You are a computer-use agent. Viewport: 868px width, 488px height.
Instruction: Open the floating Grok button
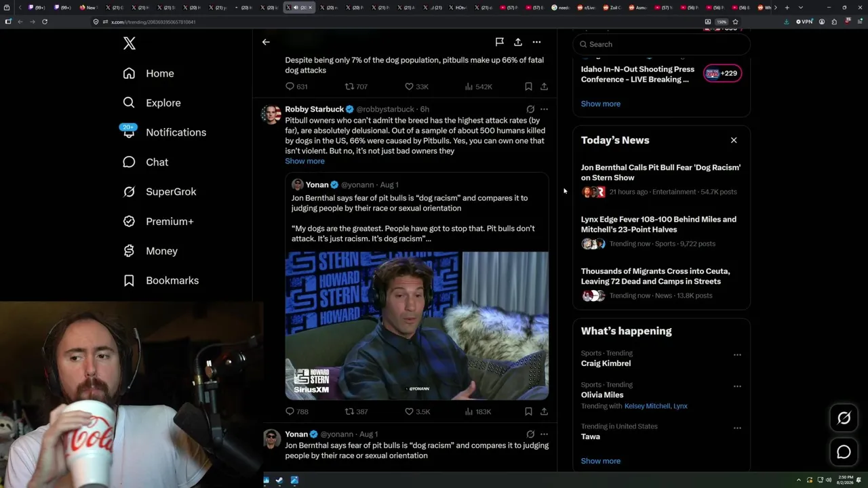pos(844,418)
